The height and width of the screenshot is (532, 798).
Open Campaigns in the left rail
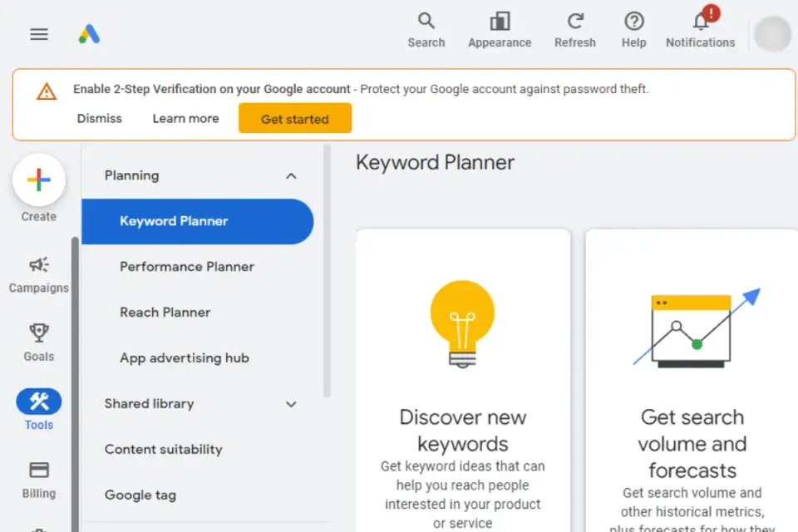click(39, 275)
